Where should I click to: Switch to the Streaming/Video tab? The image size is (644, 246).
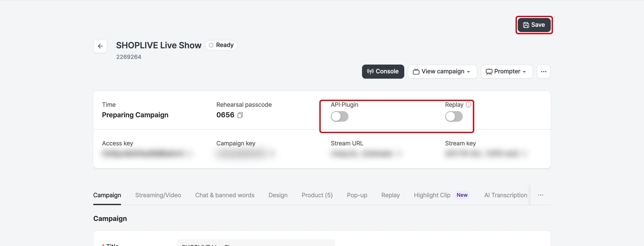pyautogui.click(x=158, y=195)
